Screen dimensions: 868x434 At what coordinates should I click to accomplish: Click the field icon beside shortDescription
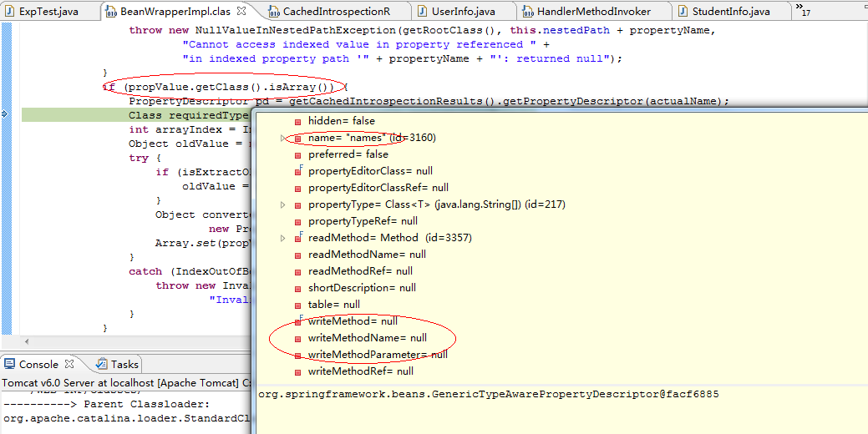point(297,288)
